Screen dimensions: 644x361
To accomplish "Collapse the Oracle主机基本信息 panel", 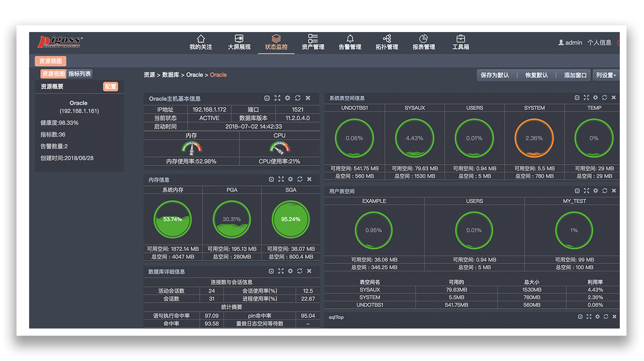I will (x=267, y=98).
